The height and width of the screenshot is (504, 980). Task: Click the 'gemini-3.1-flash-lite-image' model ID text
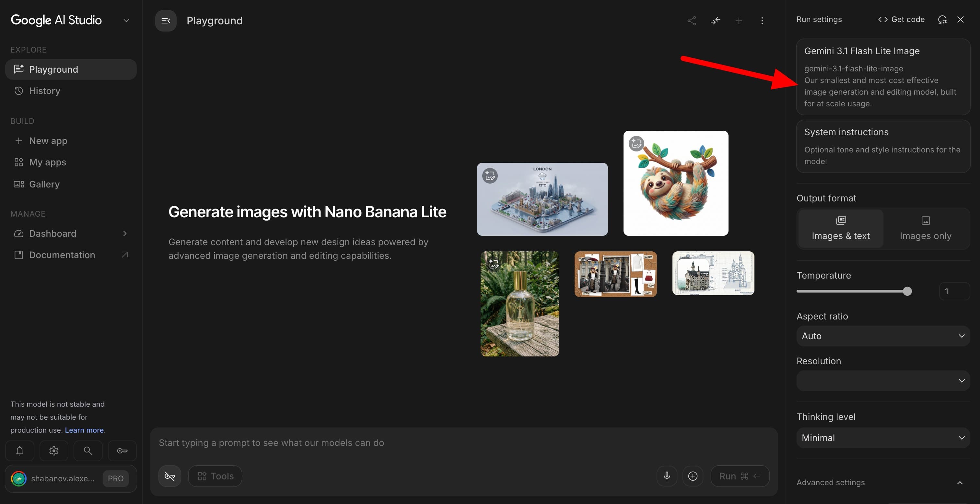point(853,68)
